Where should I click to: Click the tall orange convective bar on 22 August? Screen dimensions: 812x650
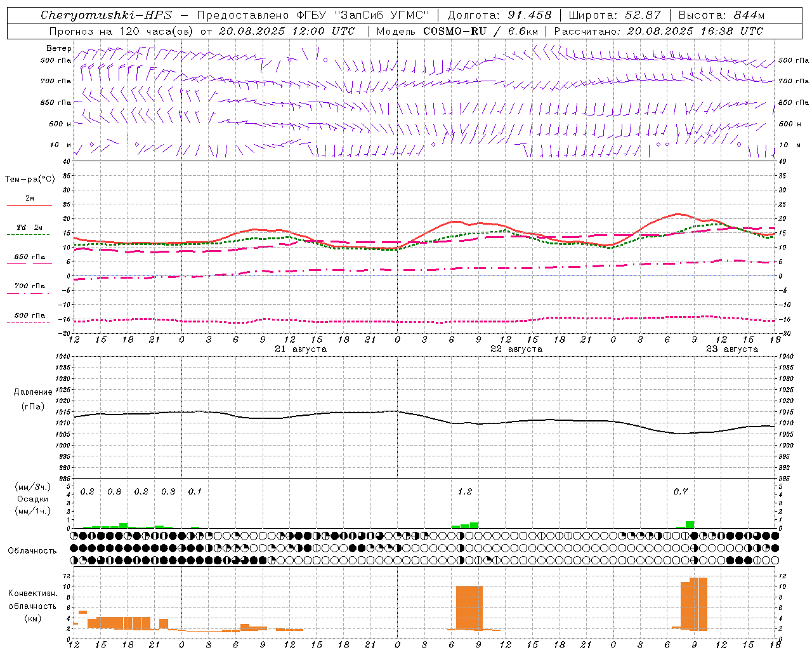[x=469, y=607]
